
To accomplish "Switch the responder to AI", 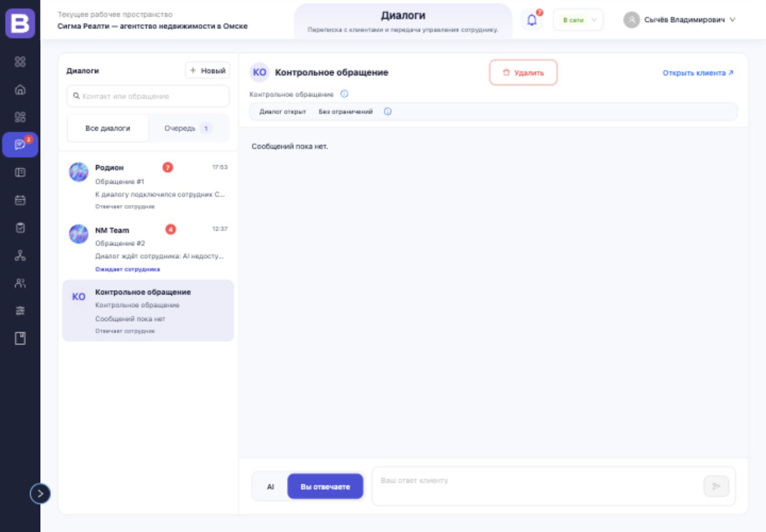I will [270, 487].
